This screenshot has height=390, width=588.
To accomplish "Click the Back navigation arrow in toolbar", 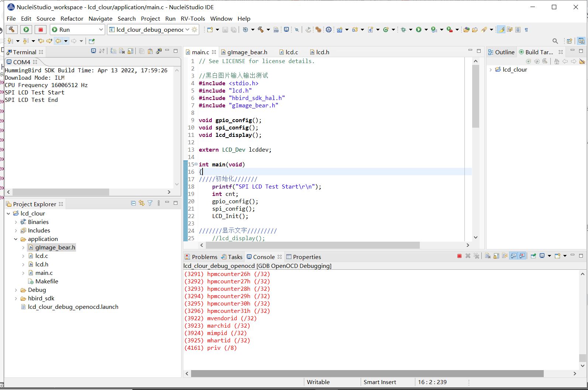I will [x=58, y=41].
